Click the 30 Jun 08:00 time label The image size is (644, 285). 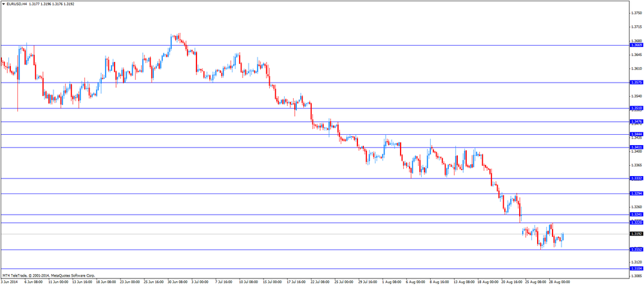point(176,282)
